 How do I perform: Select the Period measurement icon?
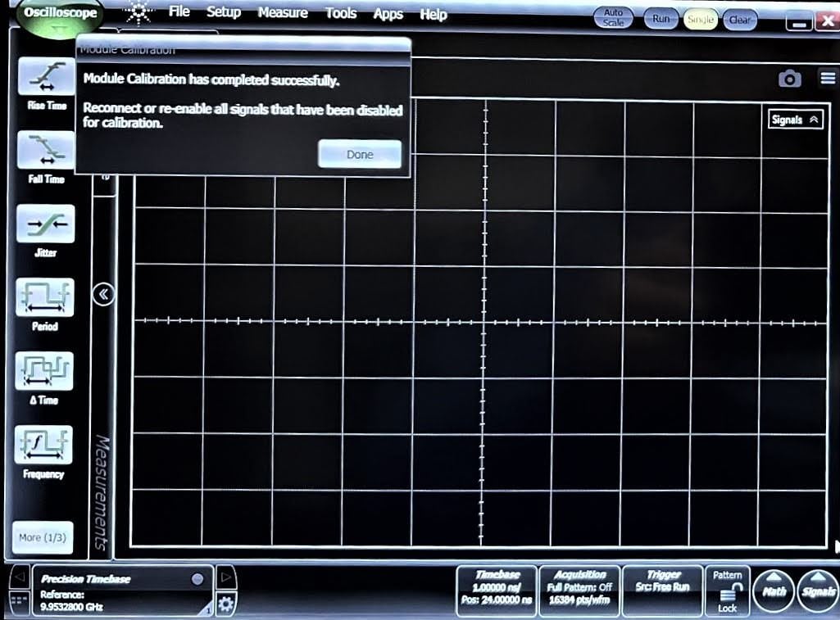[x=45, y=297]
